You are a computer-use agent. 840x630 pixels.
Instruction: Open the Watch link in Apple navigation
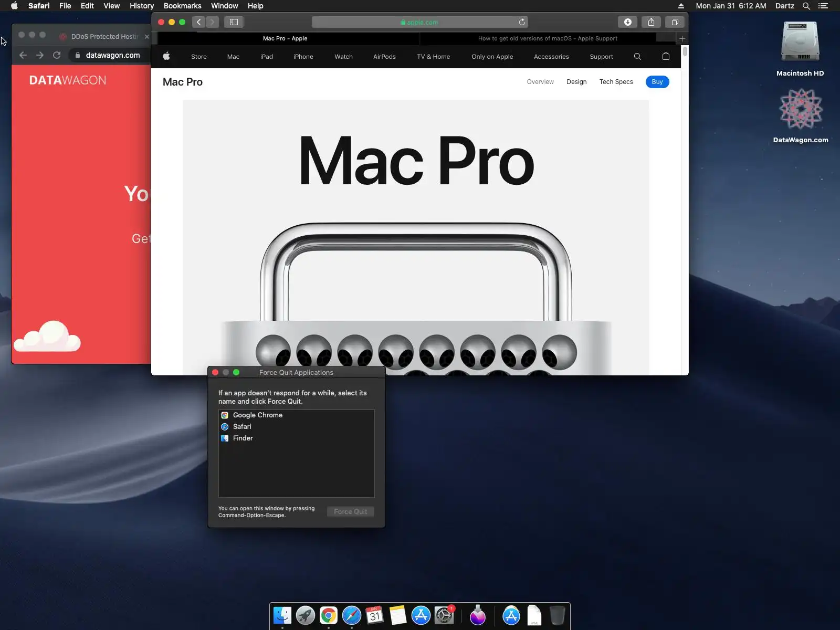tap(343, 57)
